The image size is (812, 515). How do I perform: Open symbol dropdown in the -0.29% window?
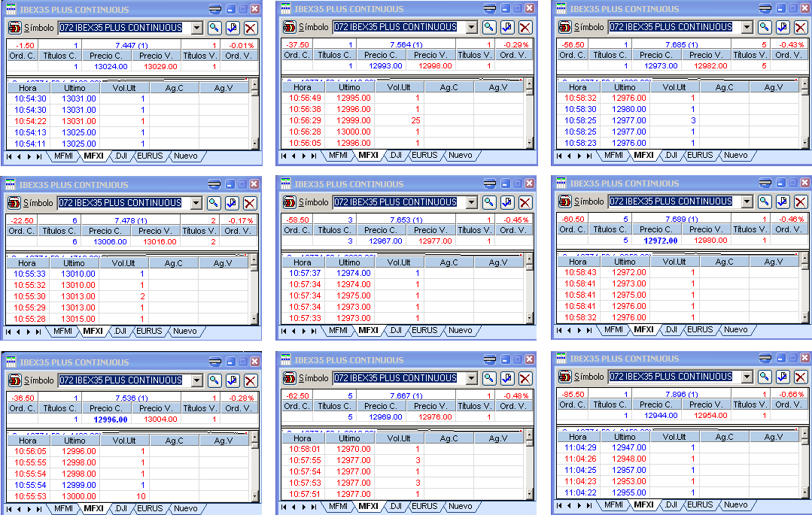[x=472, y=27]
